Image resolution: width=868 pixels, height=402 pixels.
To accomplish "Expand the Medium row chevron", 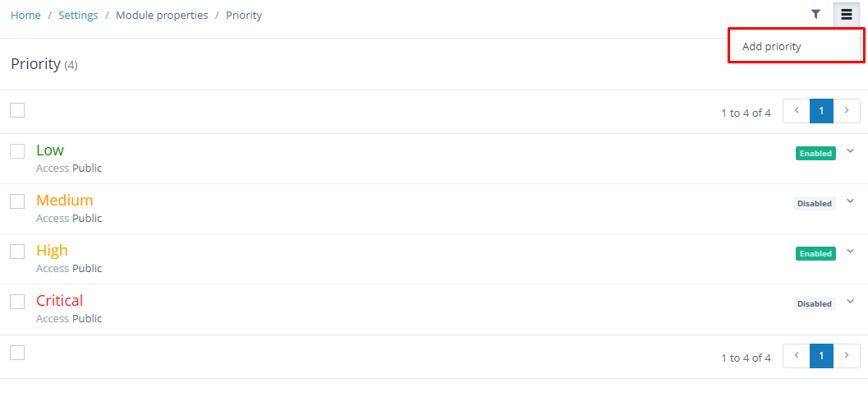I will (x=851, y=201).
